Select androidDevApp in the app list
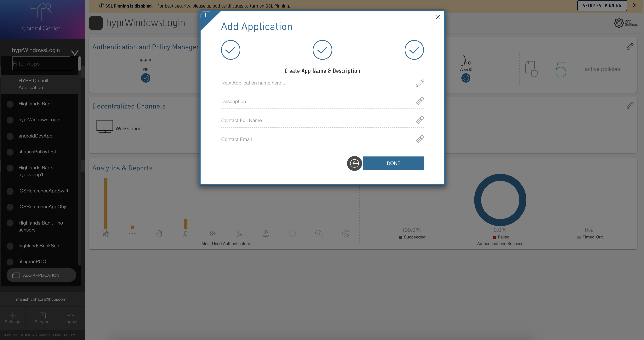644x340 pixels. [35, 136]
